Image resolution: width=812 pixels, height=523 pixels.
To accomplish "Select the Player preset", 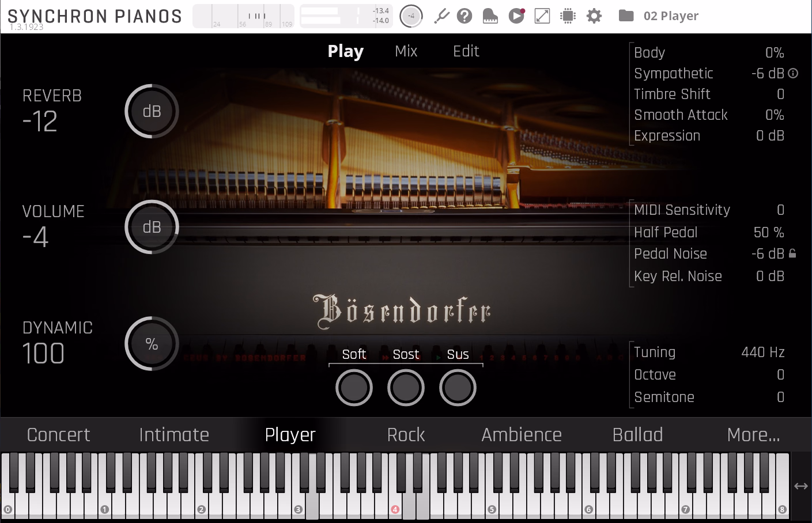I will pyautogui.click(x=290, y=434).
